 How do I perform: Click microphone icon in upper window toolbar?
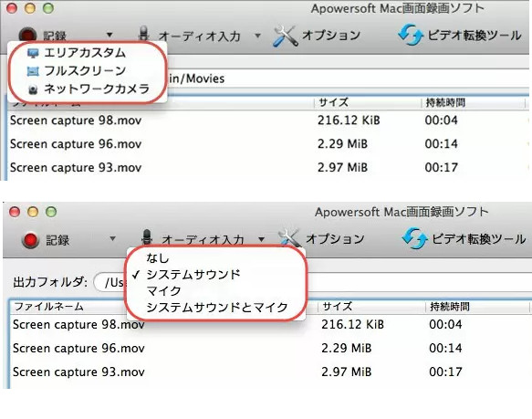(x=144, y=34)
